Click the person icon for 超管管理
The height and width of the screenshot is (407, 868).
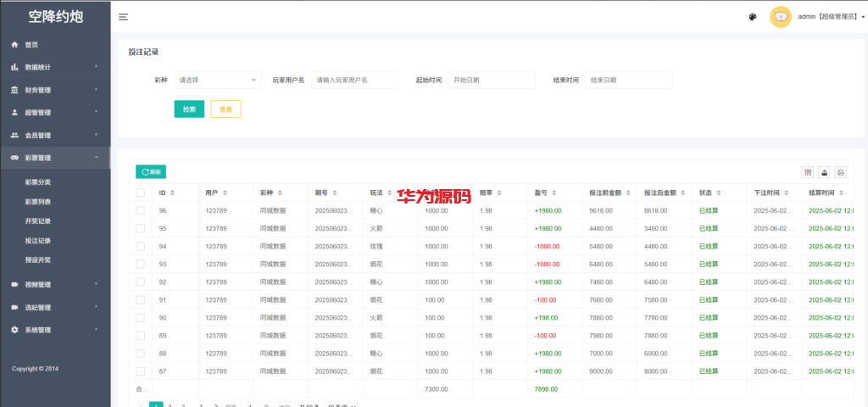[15, 113]
